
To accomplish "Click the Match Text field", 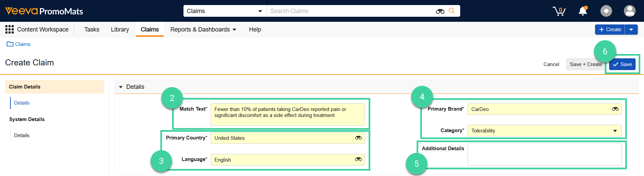I will (287, 114).
